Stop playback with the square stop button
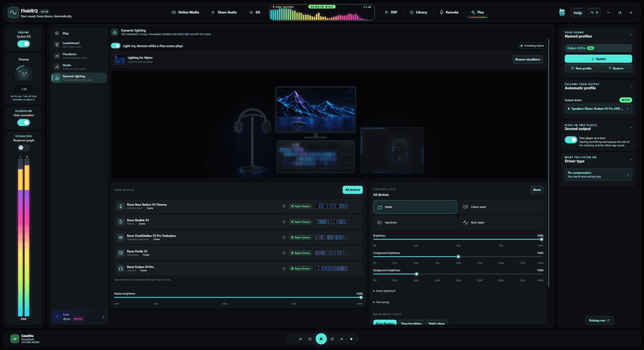This screenshot has height=350, width=644. (352, 339)
